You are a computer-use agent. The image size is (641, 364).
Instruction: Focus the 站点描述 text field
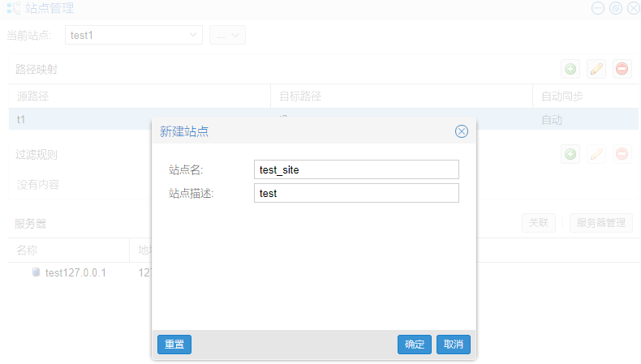356,194
